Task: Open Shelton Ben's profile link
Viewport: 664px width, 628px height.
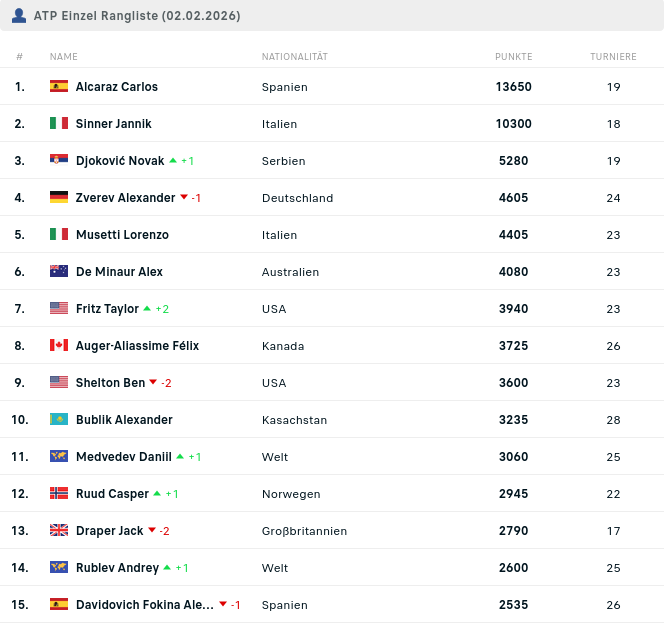Action: [110, 383]
